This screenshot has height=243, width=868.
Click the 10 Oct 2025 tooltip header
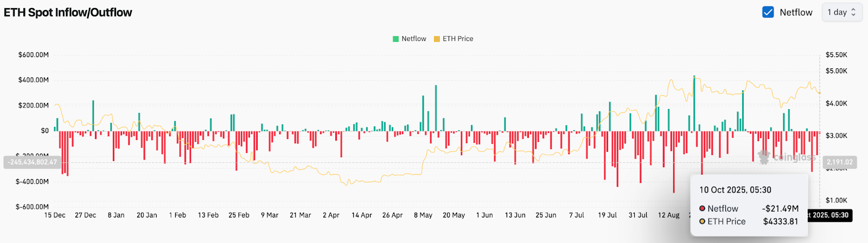click(735, 190)
